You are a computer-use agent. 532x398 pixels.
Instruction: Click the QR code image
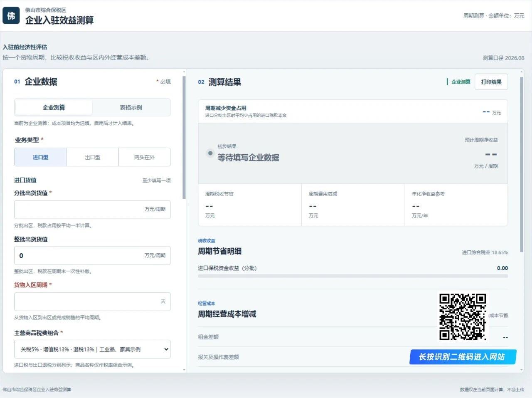463,317
